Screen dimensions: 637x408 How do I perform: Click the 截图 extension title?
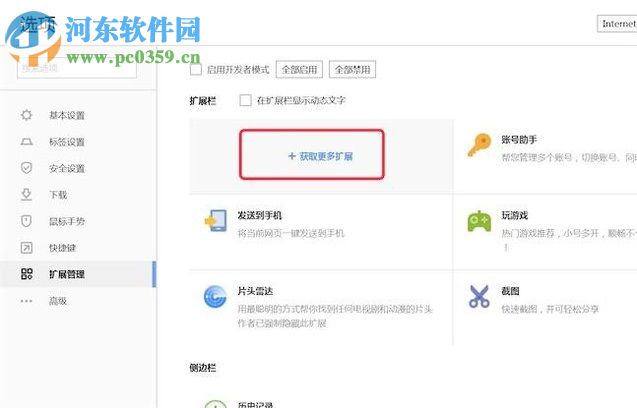510,291
